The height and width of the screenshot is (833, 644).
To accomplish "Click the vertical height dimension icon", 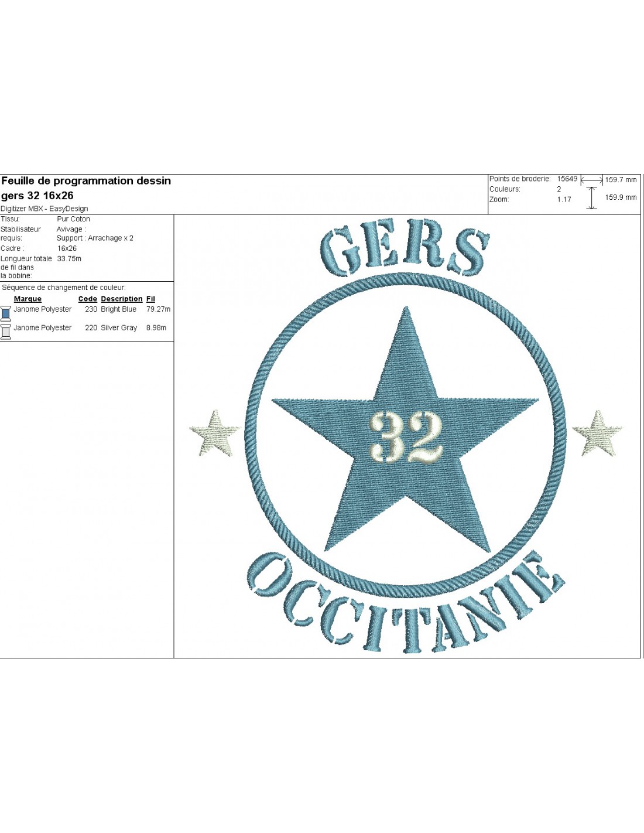I will [591, 198].
